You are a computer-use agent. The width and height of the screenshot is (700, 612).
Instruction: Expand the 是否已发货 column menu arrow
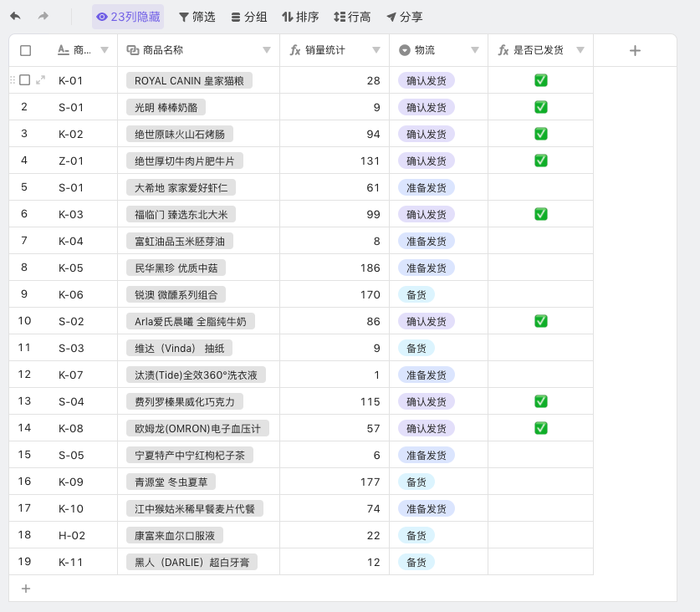[x=580, y=51]
